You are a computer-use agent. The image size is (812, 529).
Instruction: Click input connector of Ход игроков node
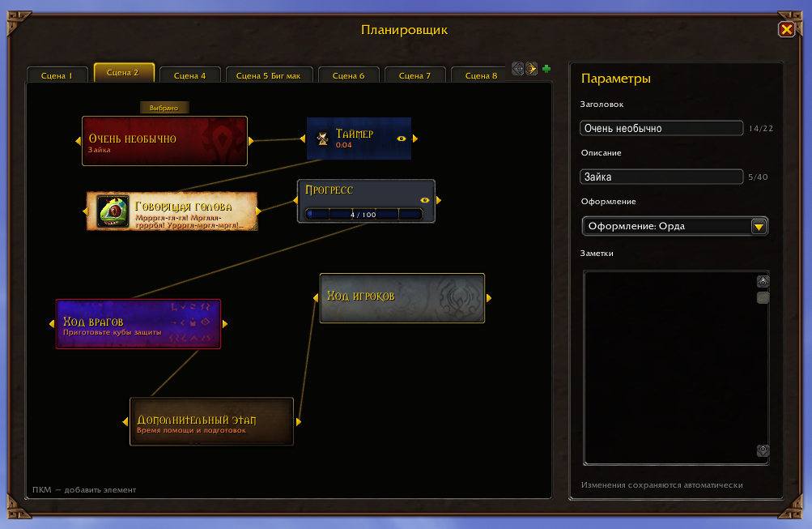coord(316,298)
